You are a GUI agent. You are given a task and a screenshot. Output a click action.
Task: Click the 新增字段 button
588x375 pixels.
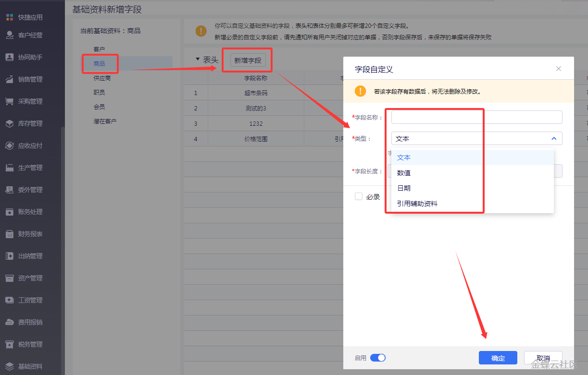click(x=248, y=60)
